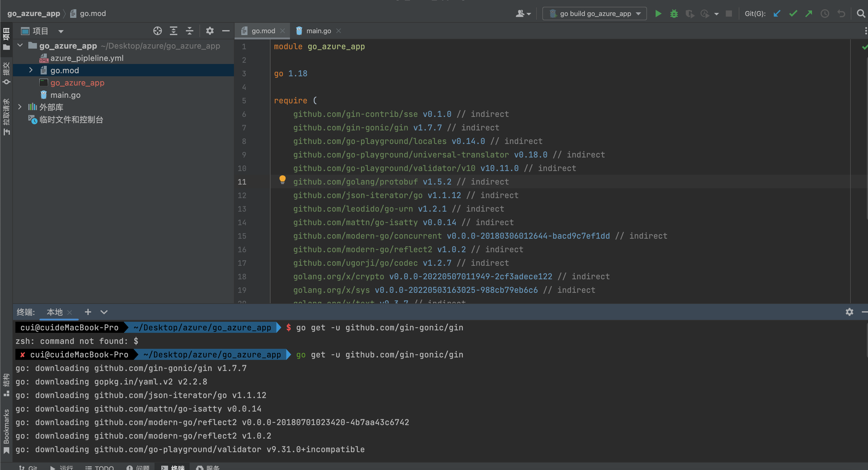Expand the 外部库 node
The image size is (868, 470).
[20, 107]
